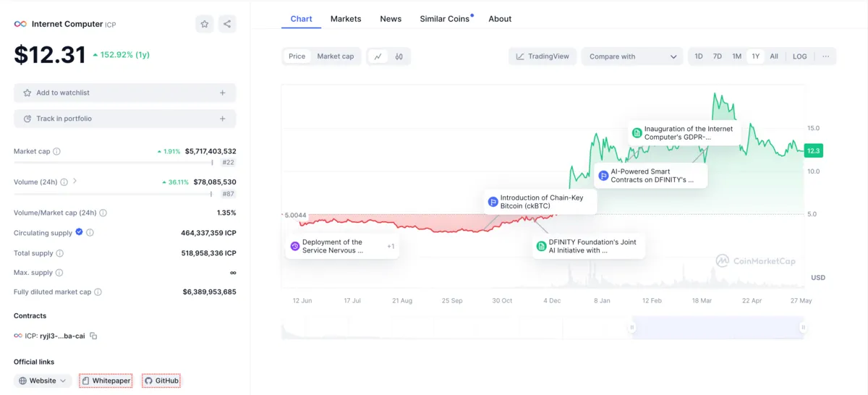Viewport: 868px width, 395px height.
Task: Expand the Website links dropdown
Action: (x=43, y=381)
